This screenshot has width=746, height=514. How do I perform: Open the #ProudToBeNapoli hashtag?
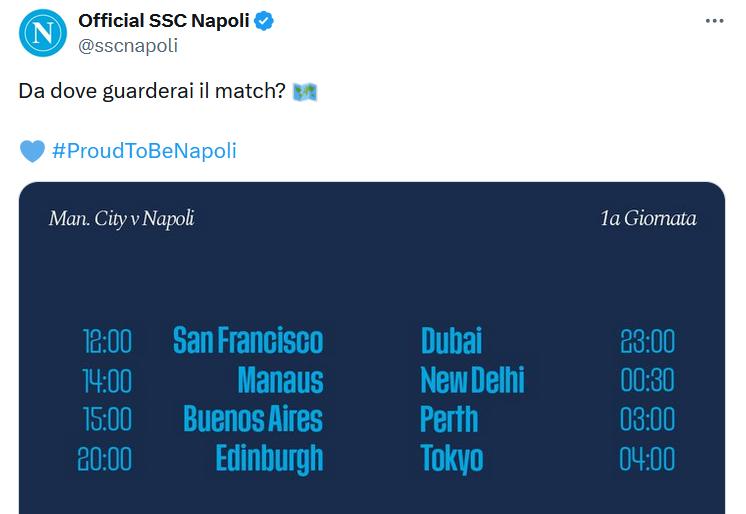pos(144,151)
